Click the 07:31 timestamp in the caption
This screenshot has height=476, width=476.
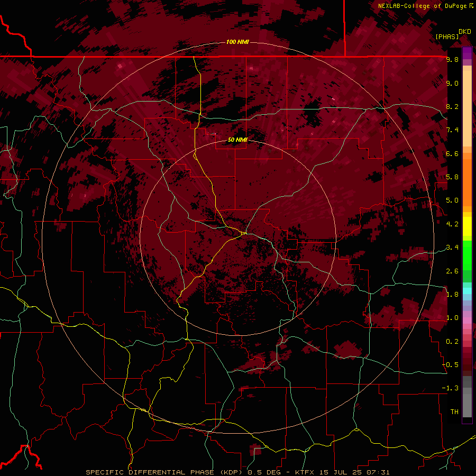tap(378, 472)
